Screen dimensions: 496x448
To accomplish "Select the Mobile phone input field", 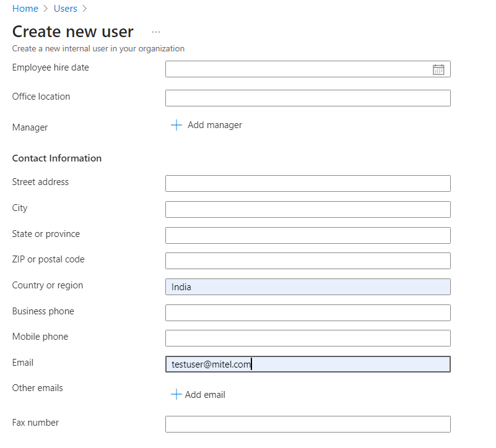I will click(x=308, y=338).
